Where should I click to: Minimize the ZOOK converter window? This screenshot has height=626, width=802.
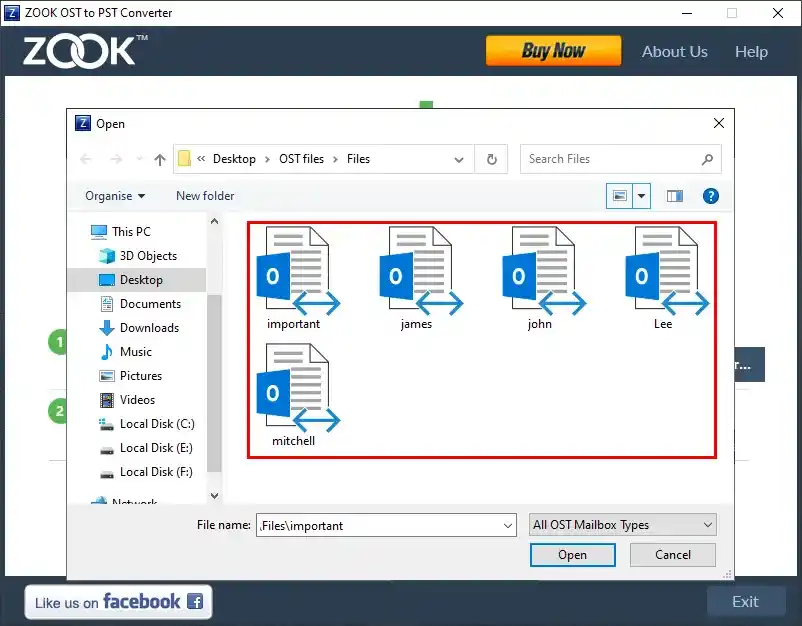coord(687,13)
